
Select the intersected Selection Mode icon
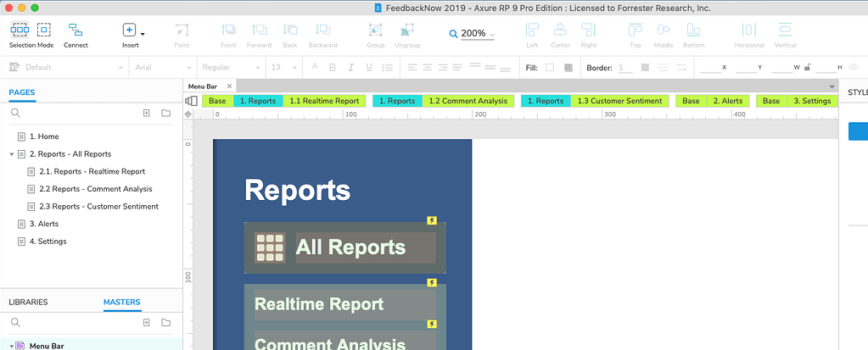pyautogui.click(x=20, y=30)
